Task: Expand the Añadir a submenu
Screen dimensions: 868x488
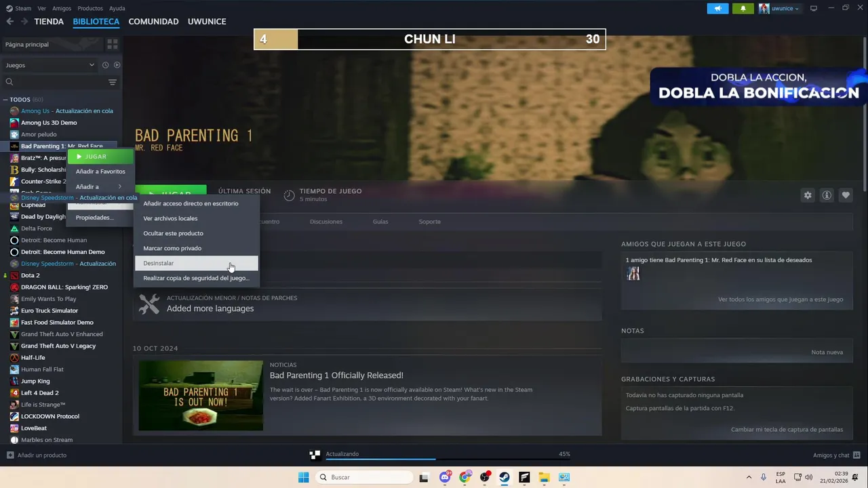Action: pyautogui.click(x=100, y=186)
